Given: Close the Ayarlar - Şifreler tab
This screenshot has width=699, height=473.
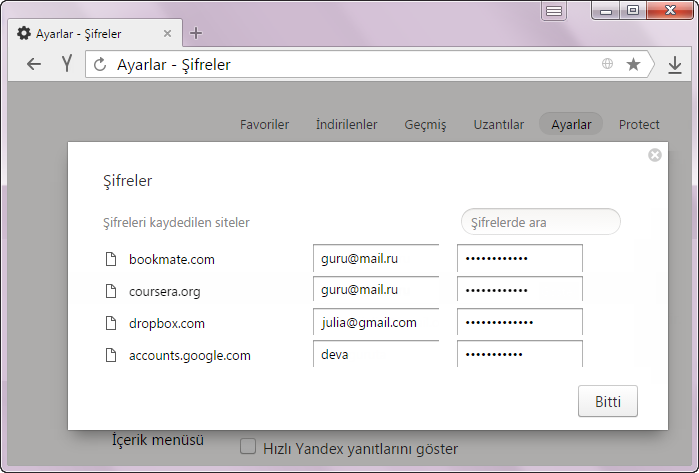Looking at the screenshot, I should tap(167, 33).
